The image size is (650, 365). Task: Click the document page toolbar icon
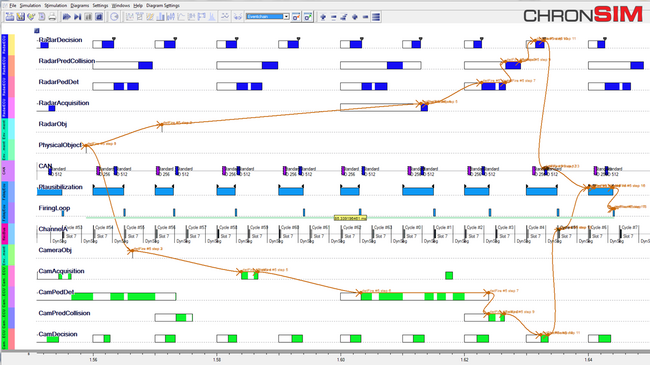coord(41,17)
